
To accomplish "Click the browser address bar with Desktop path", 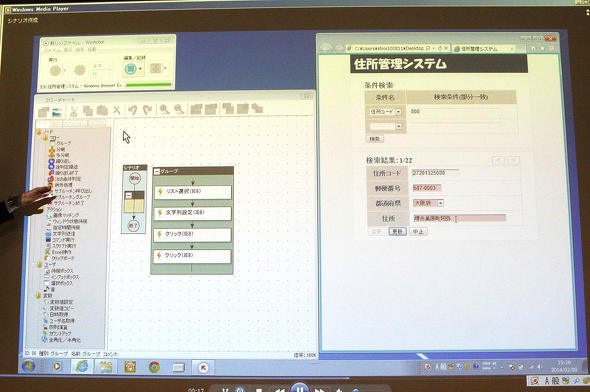I will (397, 49).
